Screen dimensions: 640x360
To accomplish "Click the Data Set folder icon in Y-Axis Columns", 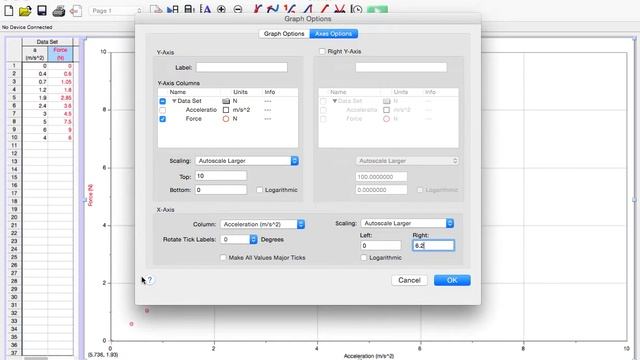I will click(226, 101).
